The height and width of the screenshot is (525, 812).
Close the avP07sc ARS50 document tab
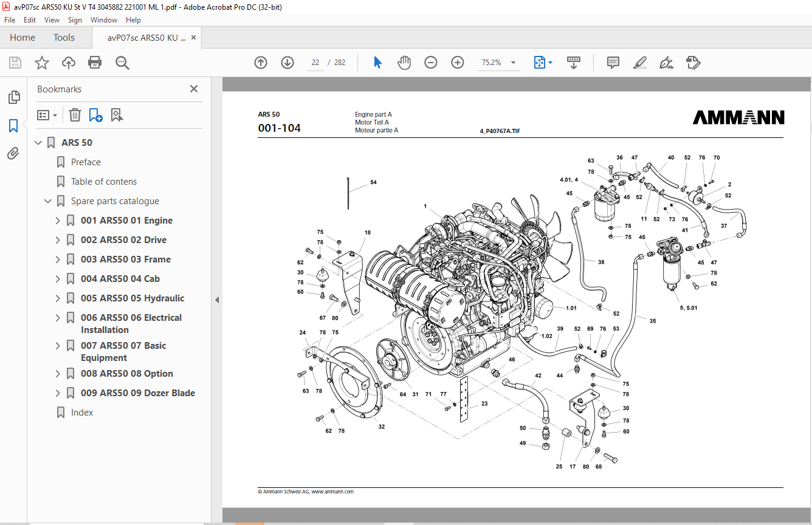point(193,38)
